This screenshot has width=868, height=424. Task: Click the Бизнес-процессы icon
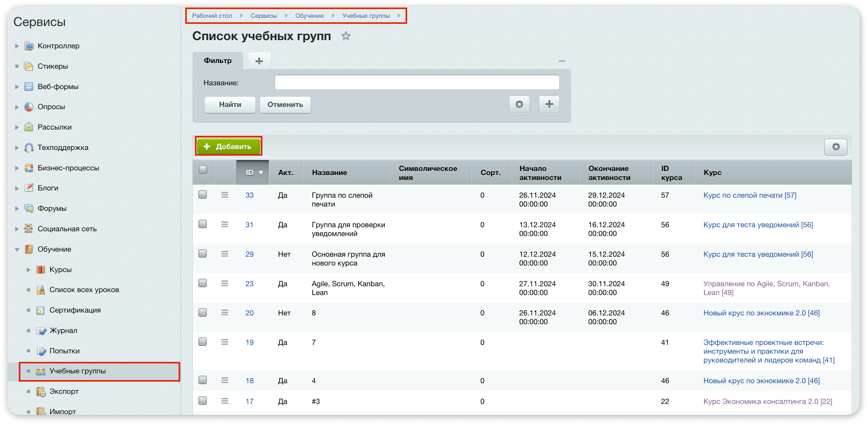point(29,168)
